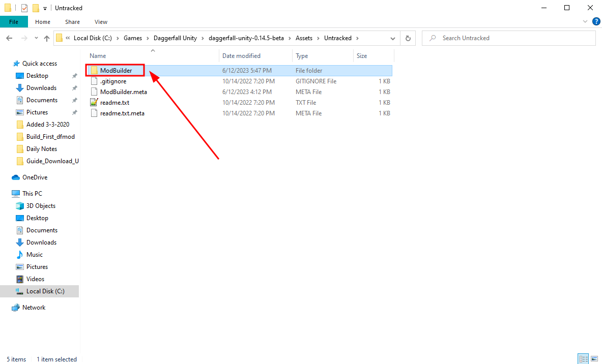The image size is (602, 364).
Task: Unpin Documents via its pin icon
Action: [x=74, y=101]
